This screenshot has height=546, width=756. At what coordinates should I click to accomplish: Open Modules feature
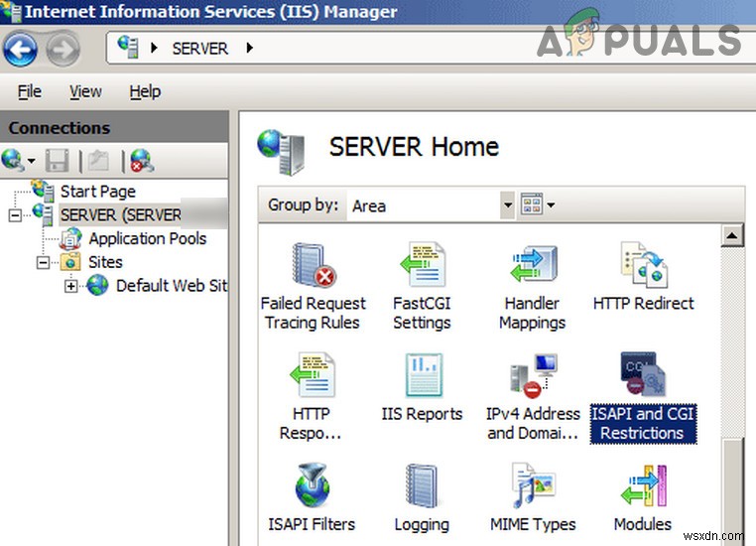tap(643, 497)
